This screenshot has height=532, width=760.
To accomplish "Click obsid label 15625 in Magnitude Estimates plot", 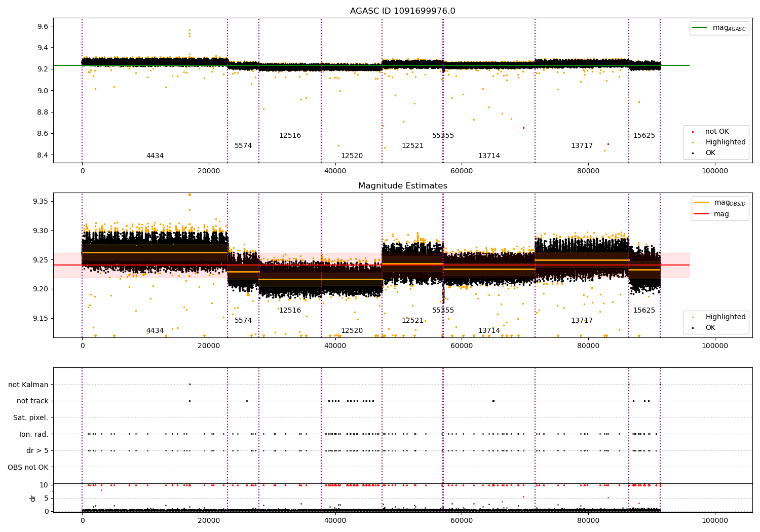I will tap(644, 311).
